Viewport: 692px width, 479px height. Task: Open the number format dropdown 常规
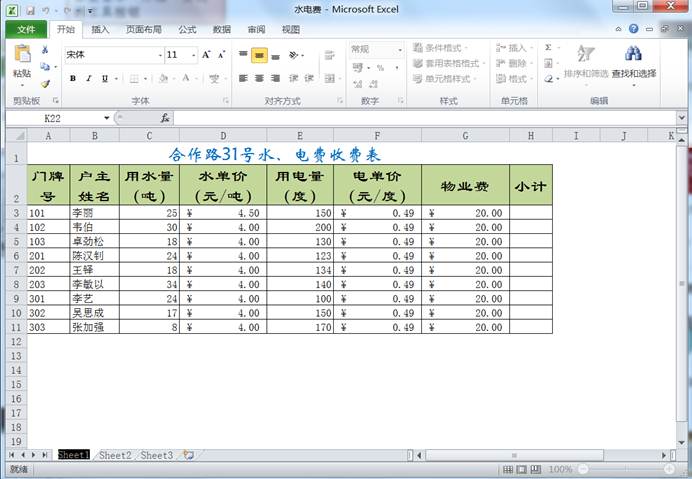coord(373,48)
